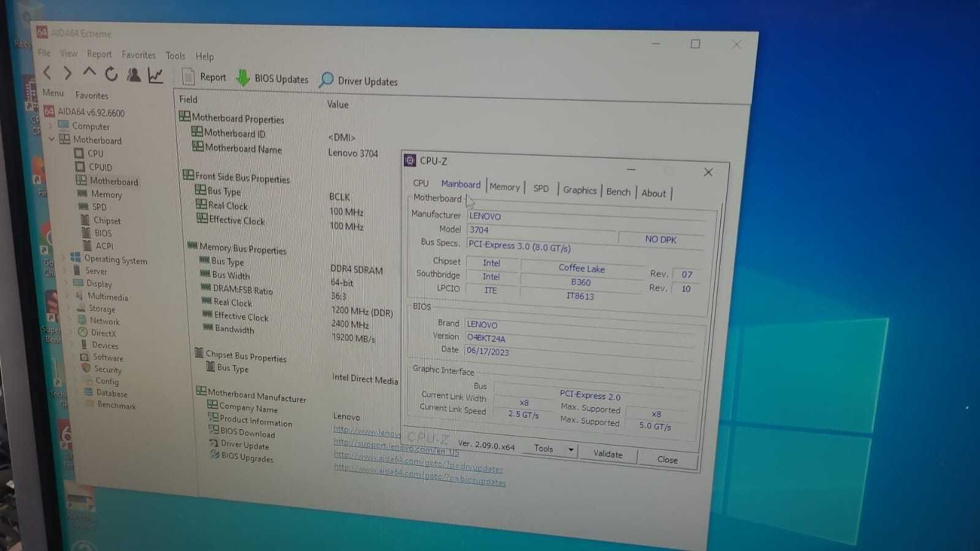Image resolution: width=980 pixels, height=551 pixels.
Task: Click the Close button in CPU-Z
Action: [x=667, y=459]
